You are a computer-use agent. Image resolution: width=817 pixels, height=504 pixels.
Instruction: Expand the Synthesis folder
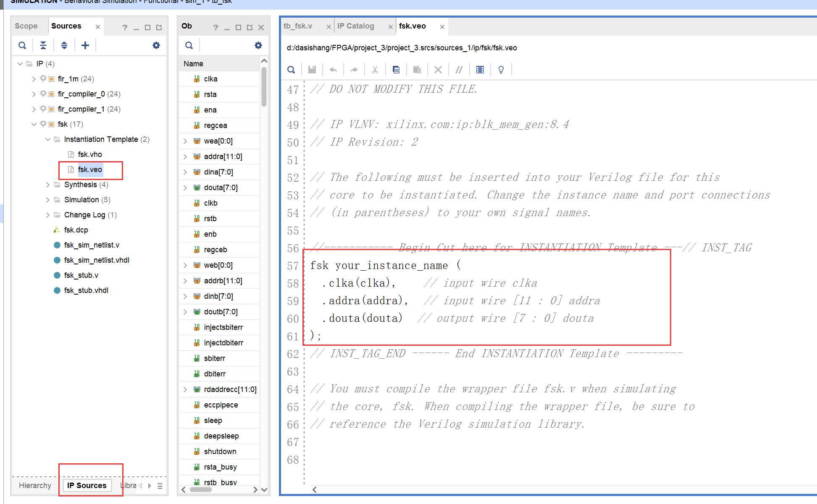tap(47, 185)
